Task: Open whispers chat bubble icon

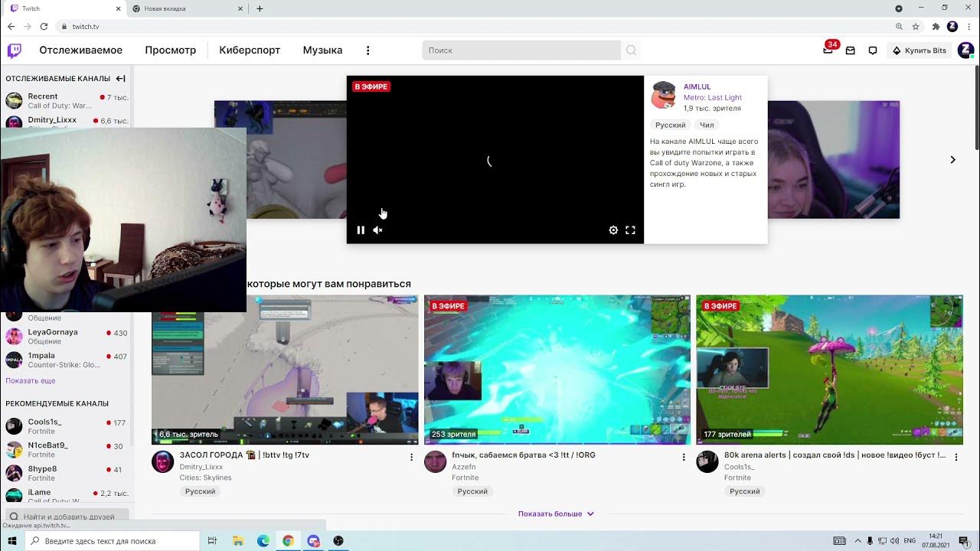Action: [x=873, y=51]
